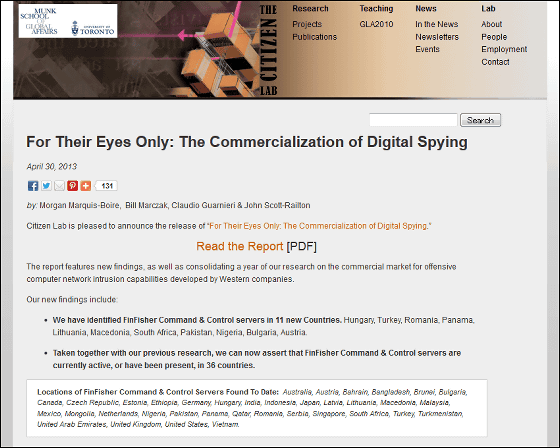Open the orange report title link in the announcement
Image resolution: width=560 pixels, height=448 pixels.
click(x=318, y=226)
